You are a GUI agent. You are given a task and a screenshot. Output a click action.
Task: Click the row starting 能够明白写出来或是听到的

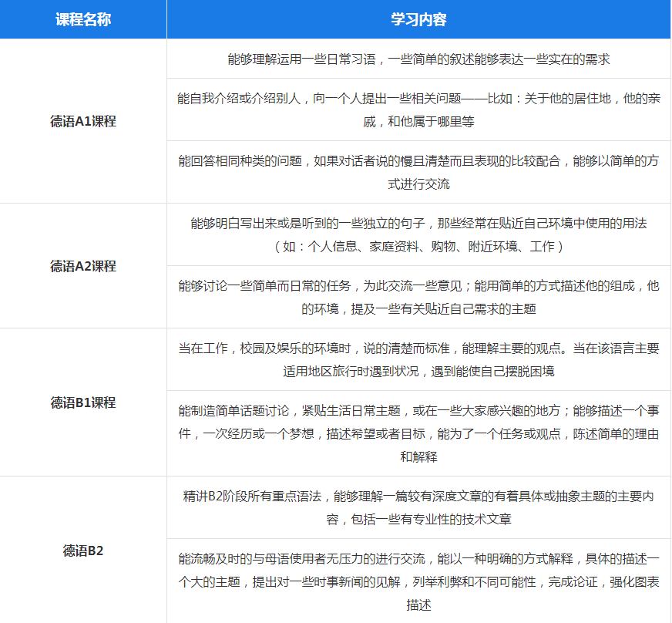coord(418,234)
